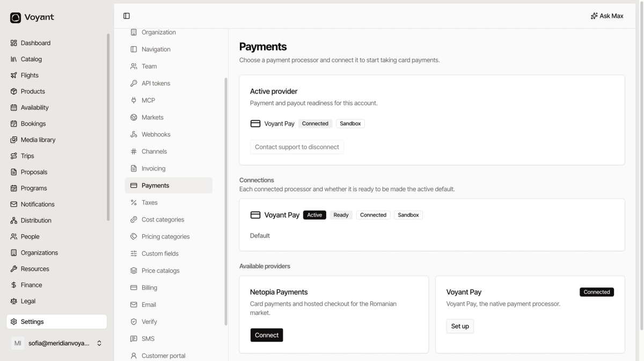Click the Payments page heading
The image size is (644, 361).
click(x=263, y=47)
